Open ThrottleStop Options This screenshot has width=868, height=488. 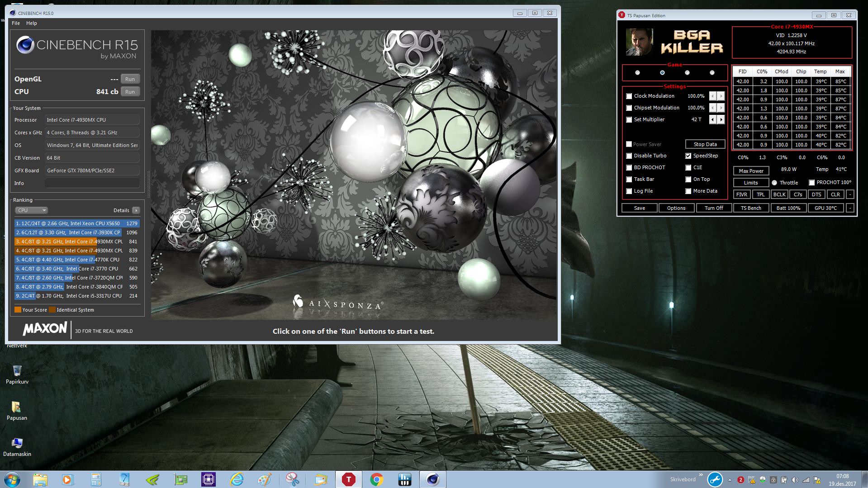[676, 208]
